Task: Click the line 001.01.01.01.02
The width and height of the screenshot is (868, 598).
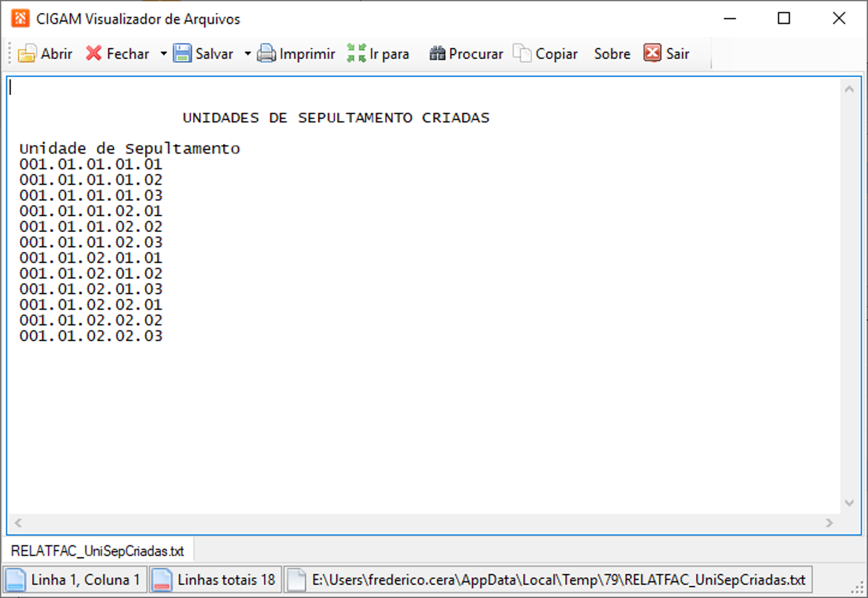Action: [x=91, y=180]
